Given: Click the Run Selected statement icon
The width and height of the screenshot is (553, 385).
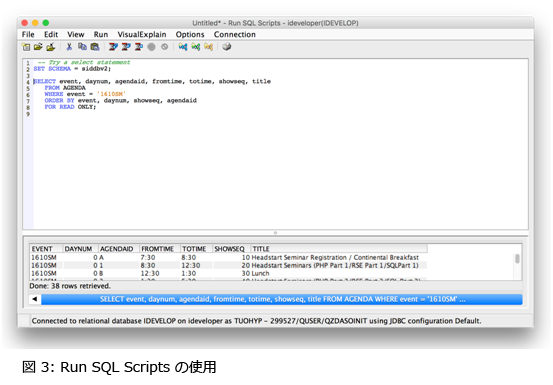Looking at the screenshot, I should [139, 47].
